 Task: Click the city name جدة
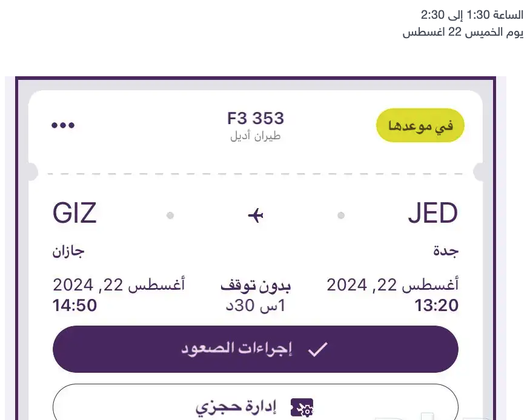tap(445, 251)
